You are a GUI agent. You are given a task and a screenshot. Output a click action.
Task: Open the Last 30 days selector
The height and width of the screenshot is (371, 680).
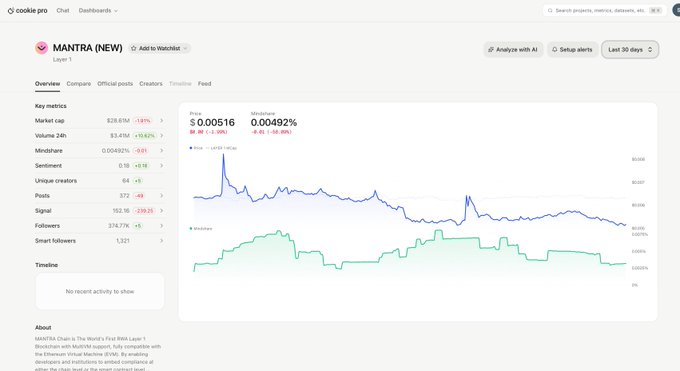[630, 49]
